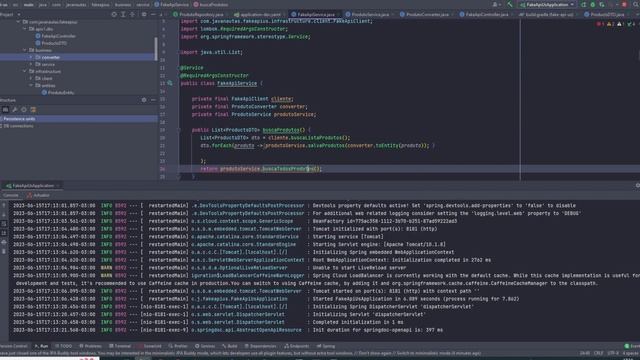The image size is (640, 360).
Task: Open Spring tool window in bottom bar
Action: click(326, 346)
